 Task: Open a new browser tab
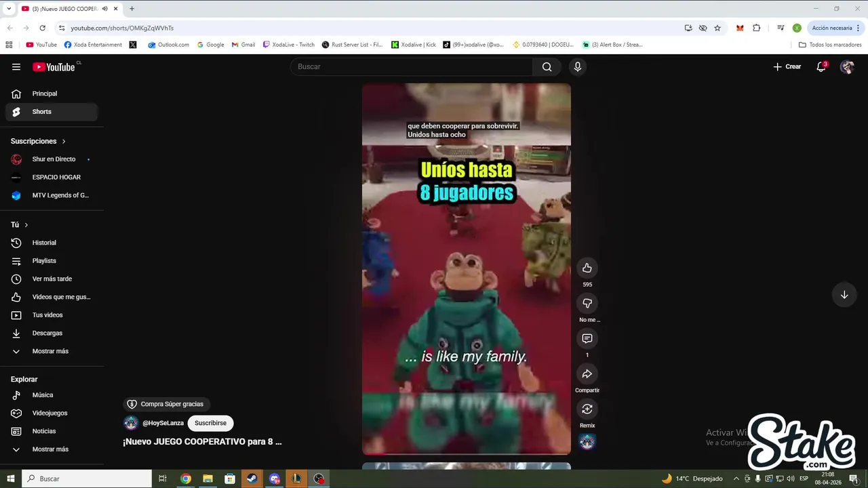pos(132,9)
